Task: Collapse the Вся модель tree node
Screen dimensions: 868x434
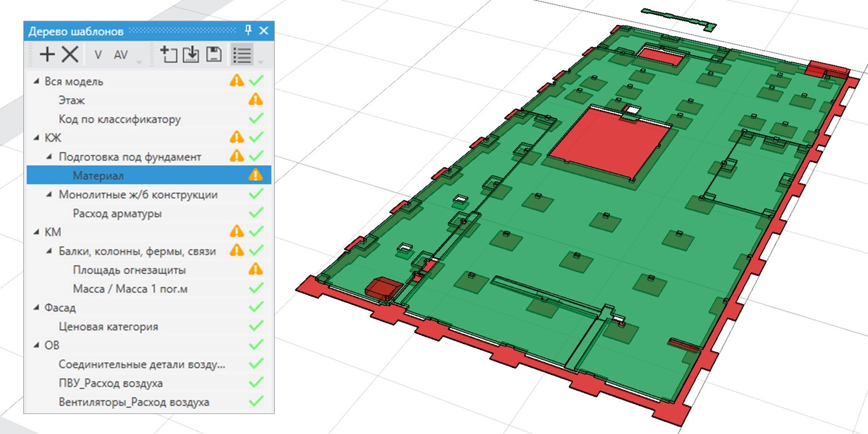Action: pyautogui.click(x=36, y=81)
